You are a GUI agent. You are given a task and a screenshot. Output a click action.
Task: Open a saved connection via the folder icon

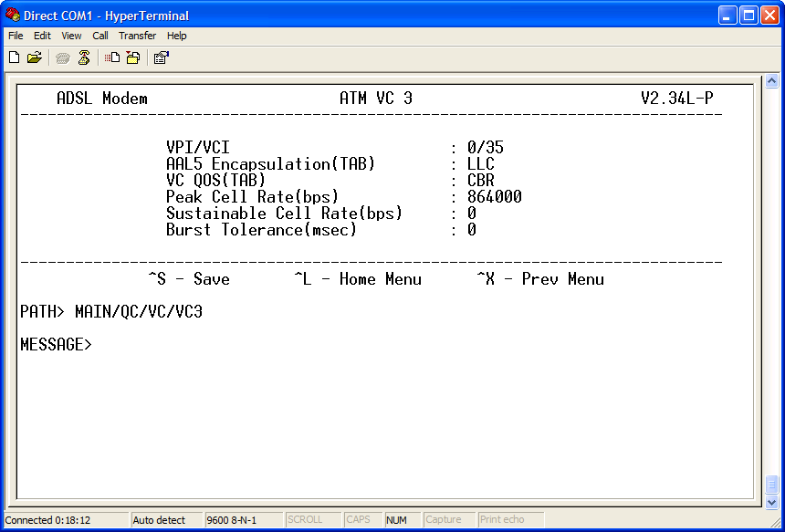[x=35, y=57]
